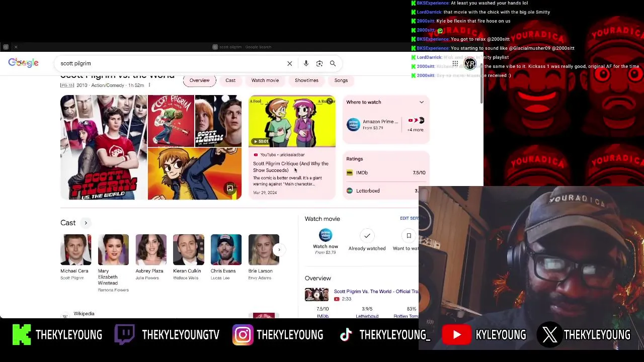
Task: Click the image gallery icon on poster collage
Action: pos(230,189)
